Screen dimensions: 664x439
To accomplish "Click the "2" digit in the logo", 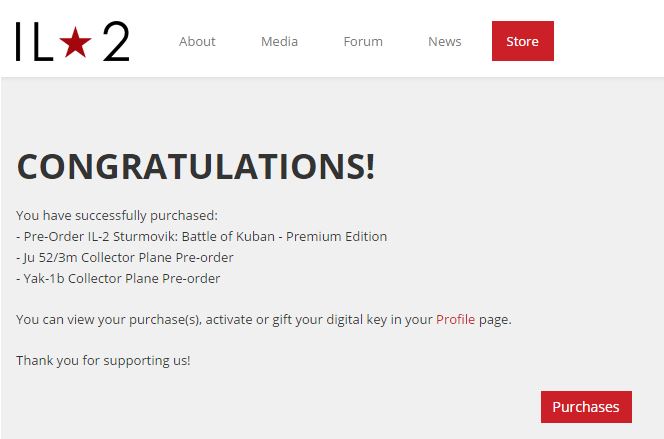I will [114, 41].
